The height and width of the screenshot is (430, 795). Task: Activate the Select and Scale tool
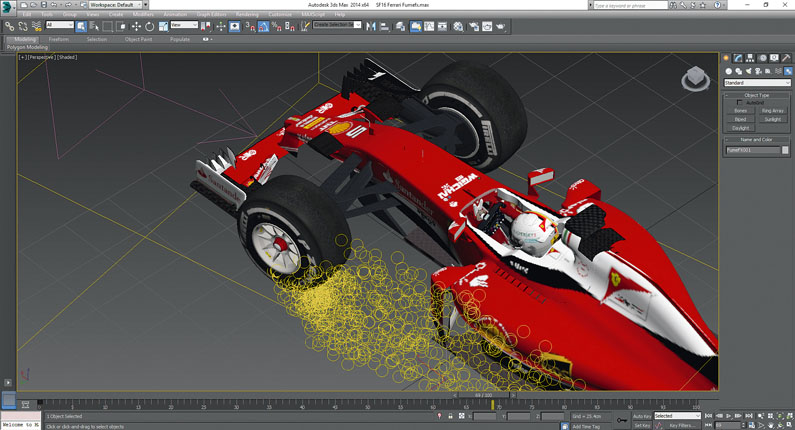[x=163, y=26]
